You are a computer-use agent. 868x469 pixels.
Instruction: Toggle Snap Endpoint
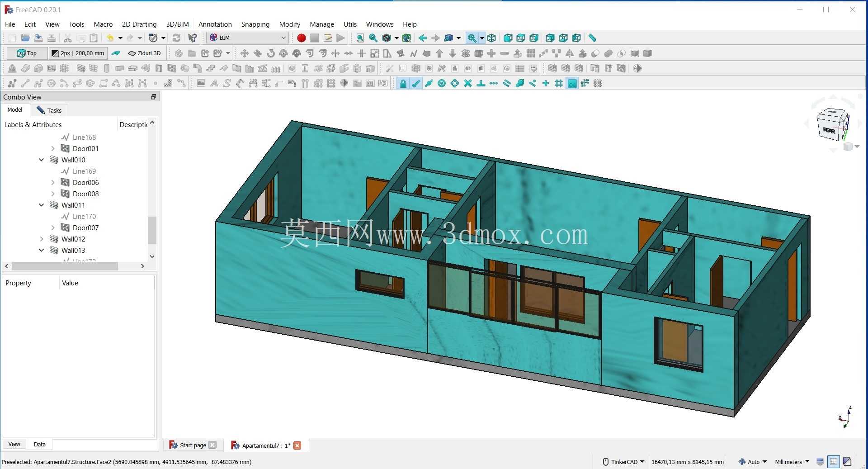(x=416, y=83)
